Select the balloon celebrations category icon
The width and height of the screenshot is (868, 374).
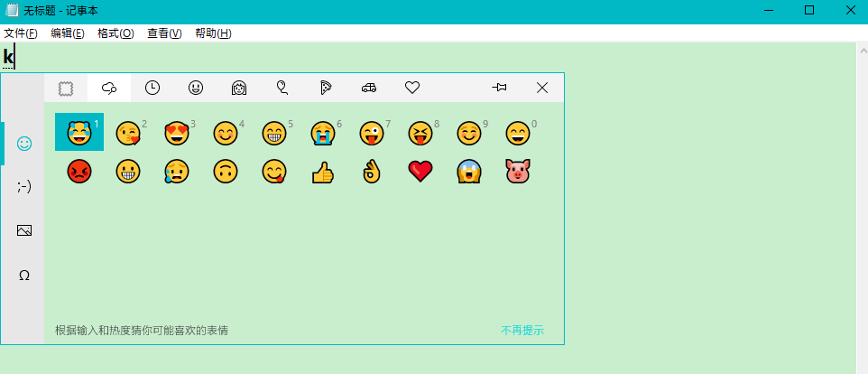(282, 88)
